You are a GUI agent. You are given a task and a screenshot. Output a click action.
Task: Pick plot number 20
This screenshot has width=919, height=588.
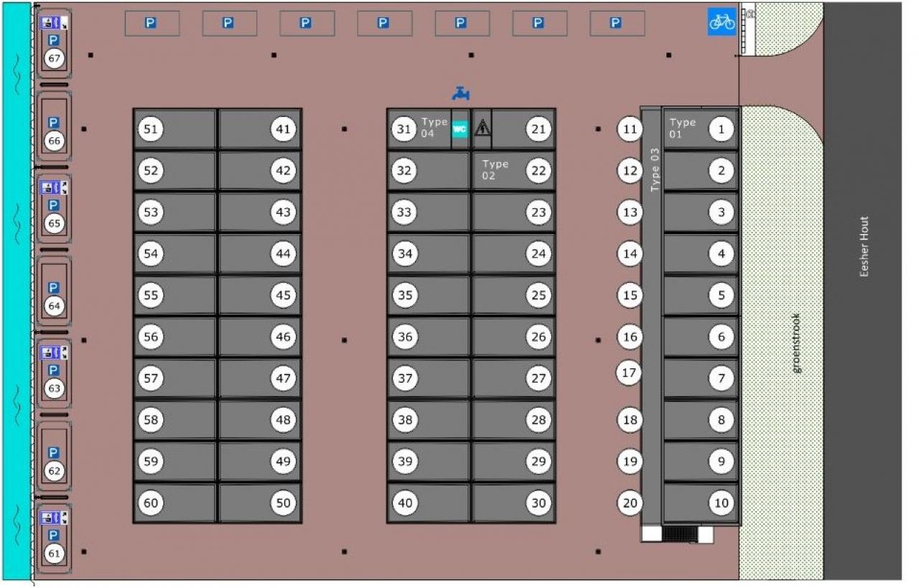tap(630, 503)
